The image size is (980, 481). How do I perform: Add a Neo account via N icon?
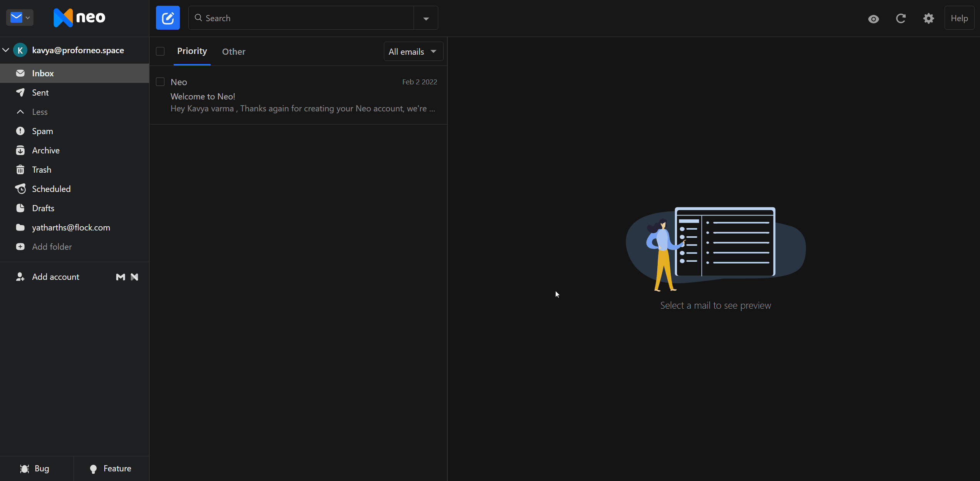pyautogui.click(x=134, y=277)
